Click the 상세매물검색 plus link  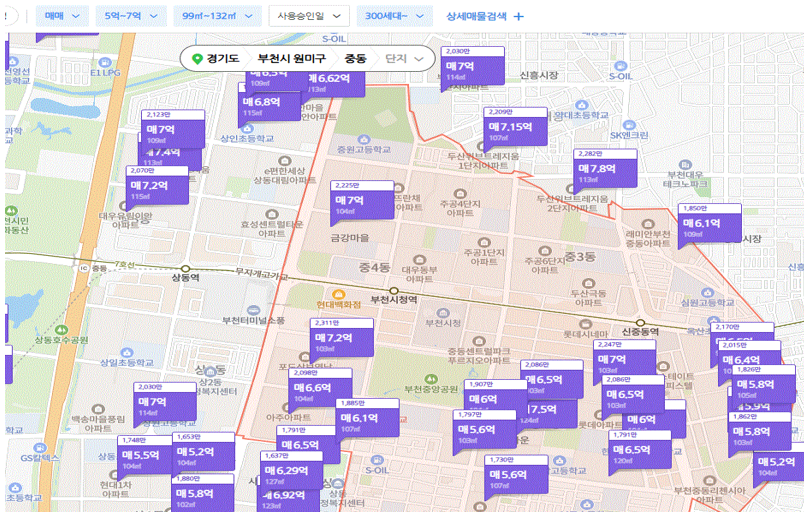(x=485, y=16)
